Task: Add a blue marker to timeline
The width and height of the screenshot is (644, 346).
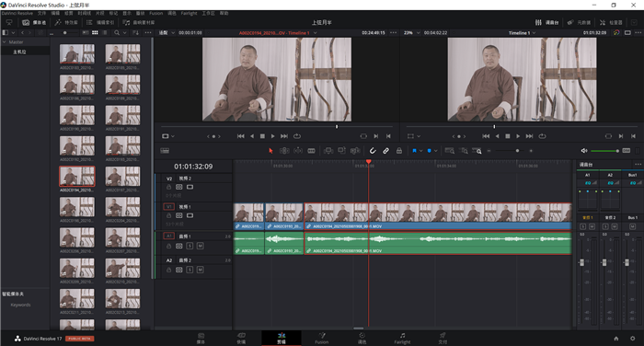Action: (x=430, y=151)
